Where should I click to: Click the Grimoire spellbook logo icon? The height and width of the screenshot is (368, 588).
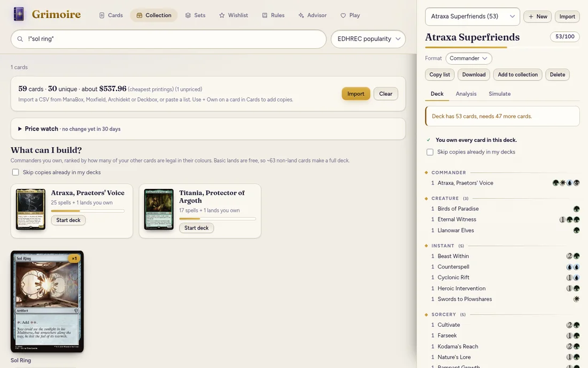(19, 14)
